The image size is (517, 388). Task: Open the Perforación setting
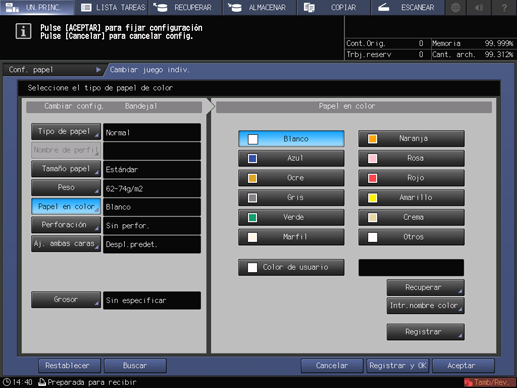pos(66,225)
